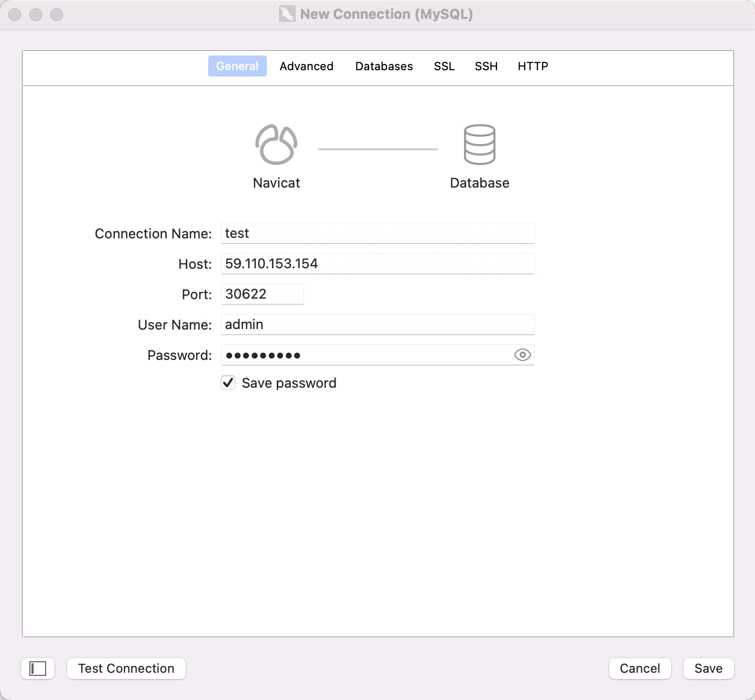The image size is (755, 700).
Task: Click inside the Password field
Action: click(366, 355)
